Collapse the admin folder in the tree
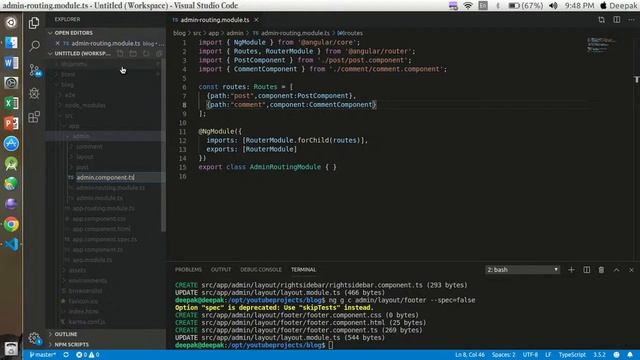 tap(82, 136)
